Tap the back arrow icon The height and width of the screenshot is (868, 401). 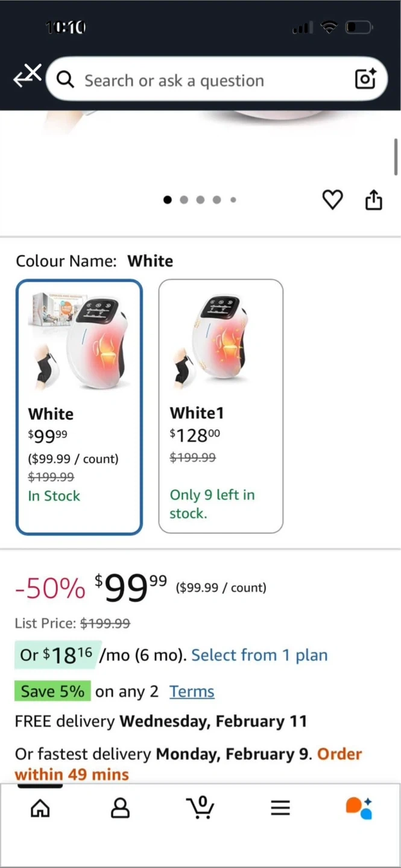click(27, 77)
